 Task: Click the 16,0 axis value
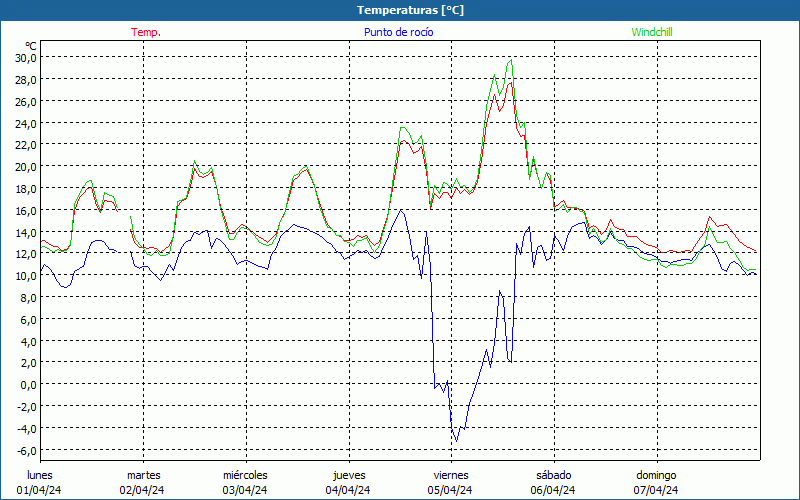(x=26, y=211)
